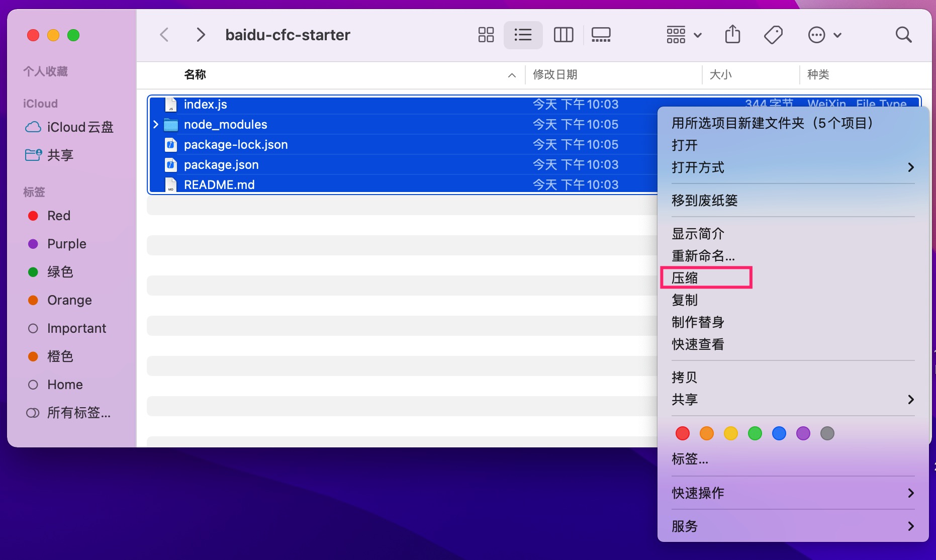This screenshot has width=936, height=560.
Task: Sort by the 修改日期 column header
Action: tap(555, 75)
